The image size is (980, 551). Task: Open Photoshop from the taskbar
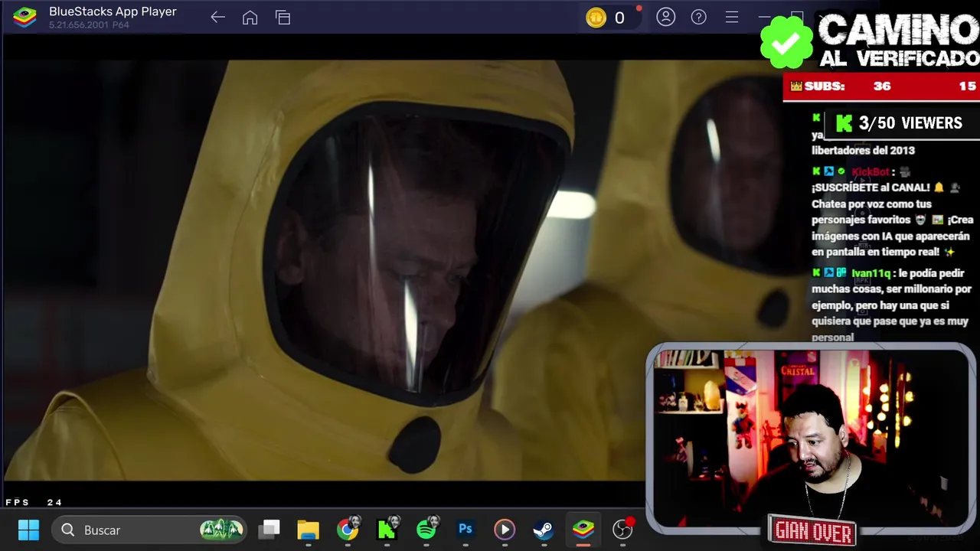465,530
